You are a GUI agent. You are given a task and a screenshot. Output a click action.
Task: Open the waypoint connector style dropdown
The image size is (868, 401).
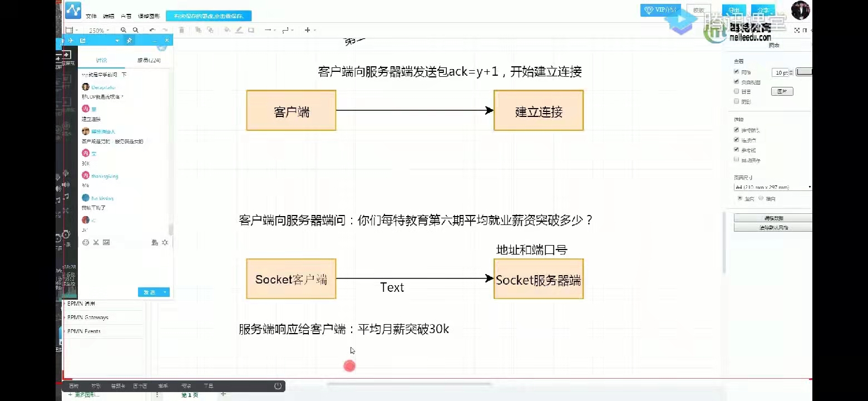tap(288, 30)
